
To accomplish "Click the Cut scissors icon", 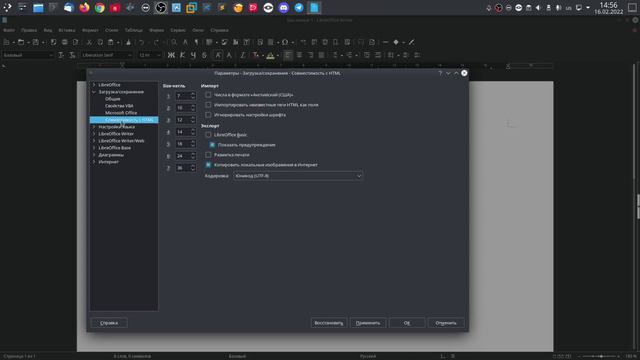I will pyautogui.click(x=89, y=42).
